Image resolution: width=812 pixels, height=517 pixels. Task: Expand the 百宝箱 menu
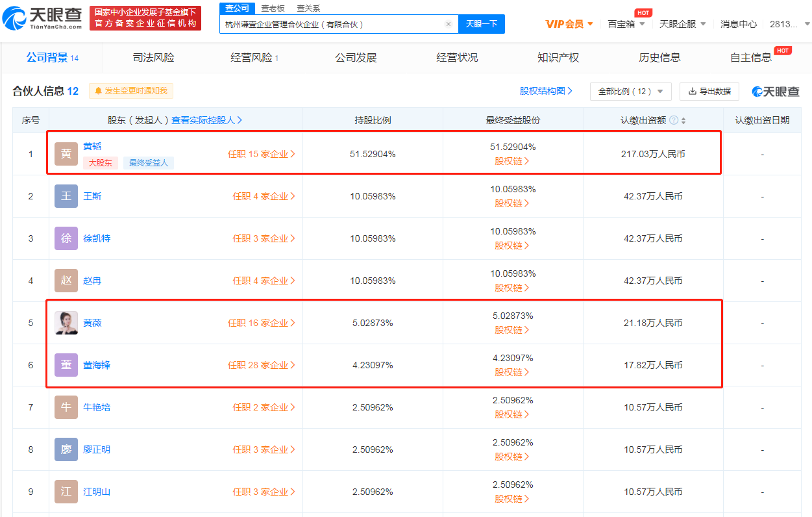click(626, 24)
